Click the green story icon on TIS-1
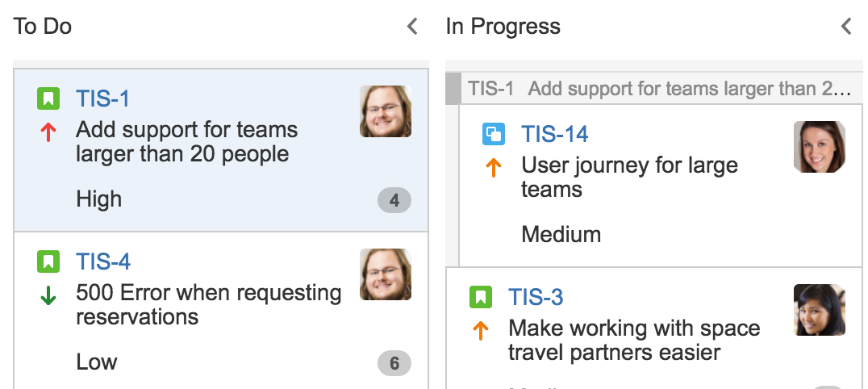Viewport: 868px width, 389px height. pos(48,98)
